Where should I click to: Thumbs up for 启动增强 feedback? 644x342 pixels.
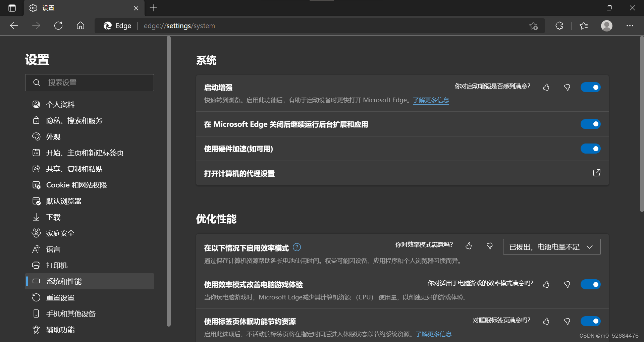546,88
